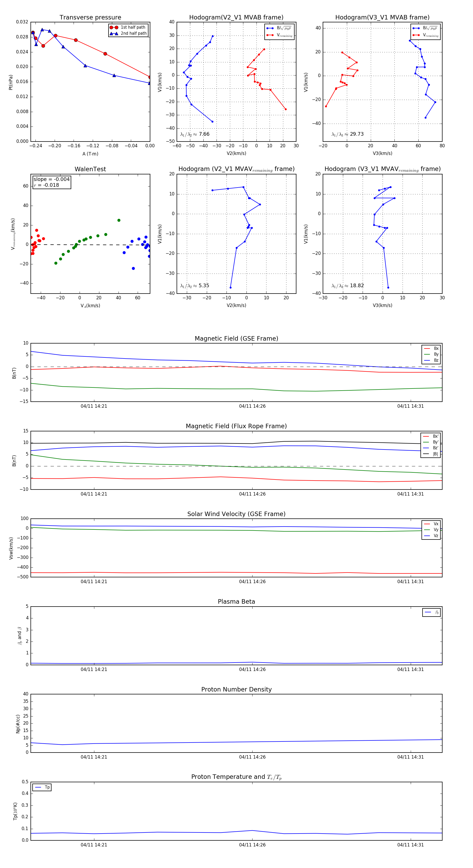Click the "WalenTest" plot title
This screenshot has width=473, height=868.
(90, 169)
